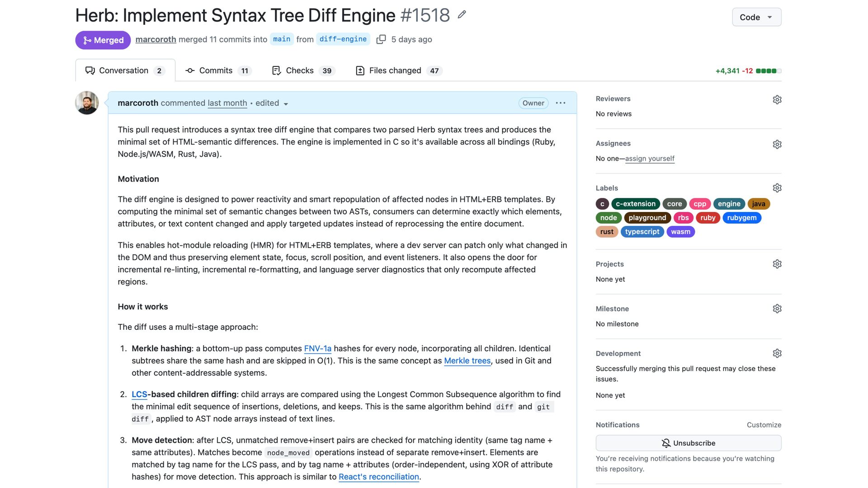
Task: Open the Milestone gear settings
Action: coord(777,309)
